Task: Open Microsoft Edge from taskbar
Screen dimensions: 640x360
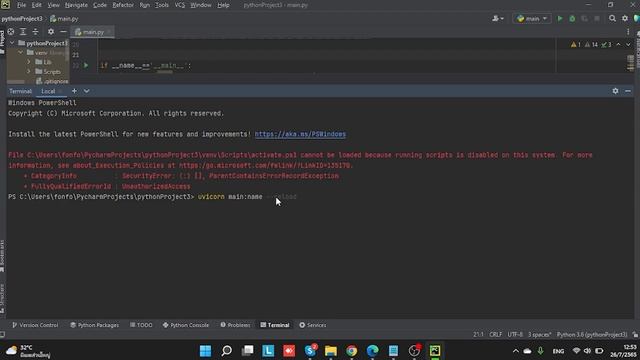Action: [372, 351]
